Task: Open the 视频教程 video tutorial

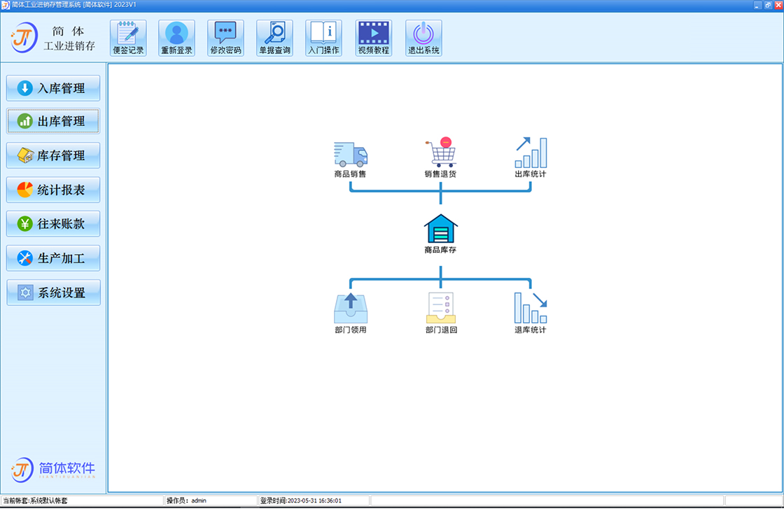Action: point(374,38)
